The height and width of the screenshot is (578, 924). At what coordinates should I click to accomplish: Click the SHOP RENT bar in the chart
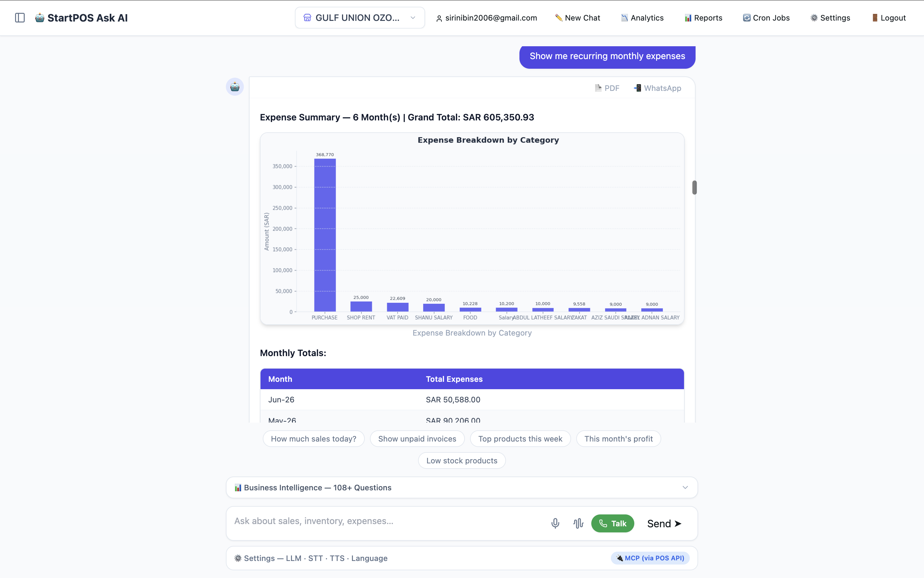pyautogui.click(x=361, y=307)
